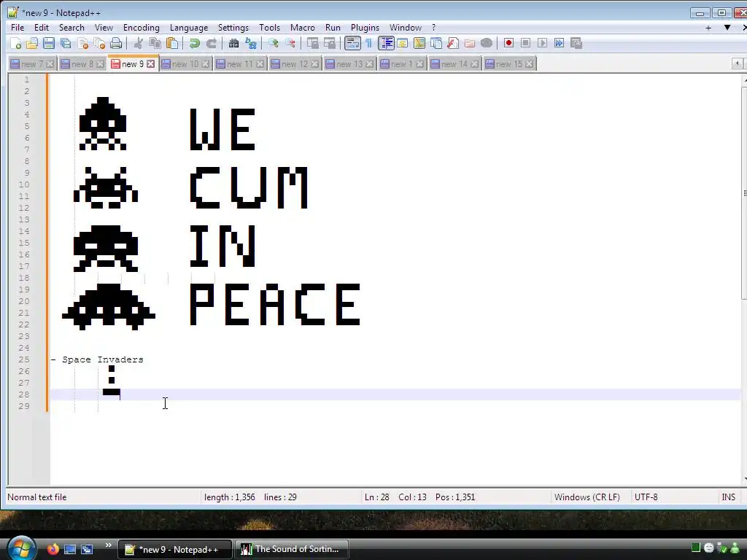Open the Edit menu

click(42, 28)
